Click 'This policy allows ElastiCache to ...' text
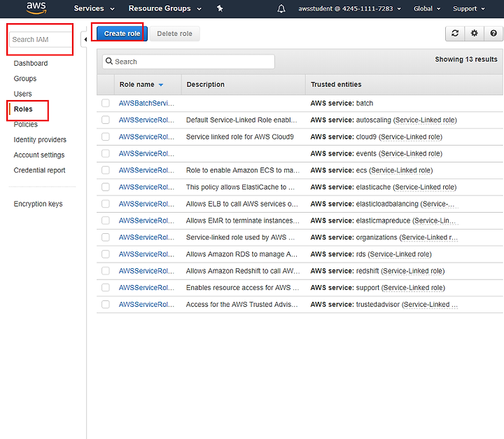The width and height of the screenshot is (504, 439). point(240,187)
